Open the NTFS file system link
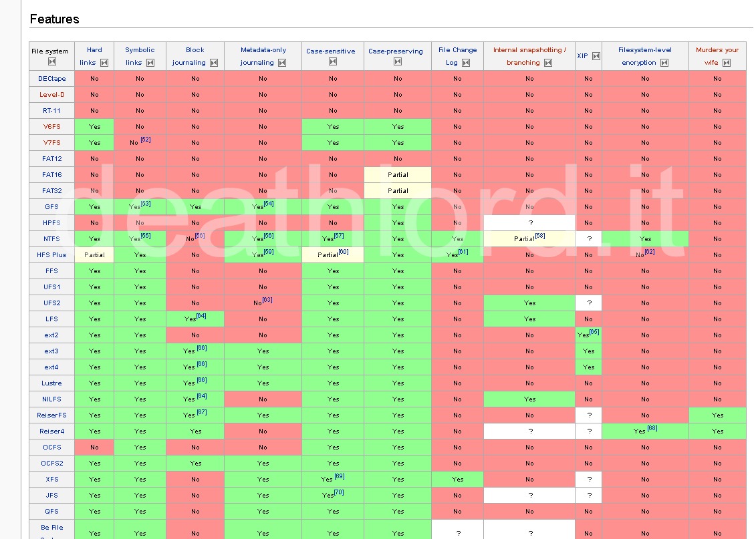756x539 pixels. 51,239
